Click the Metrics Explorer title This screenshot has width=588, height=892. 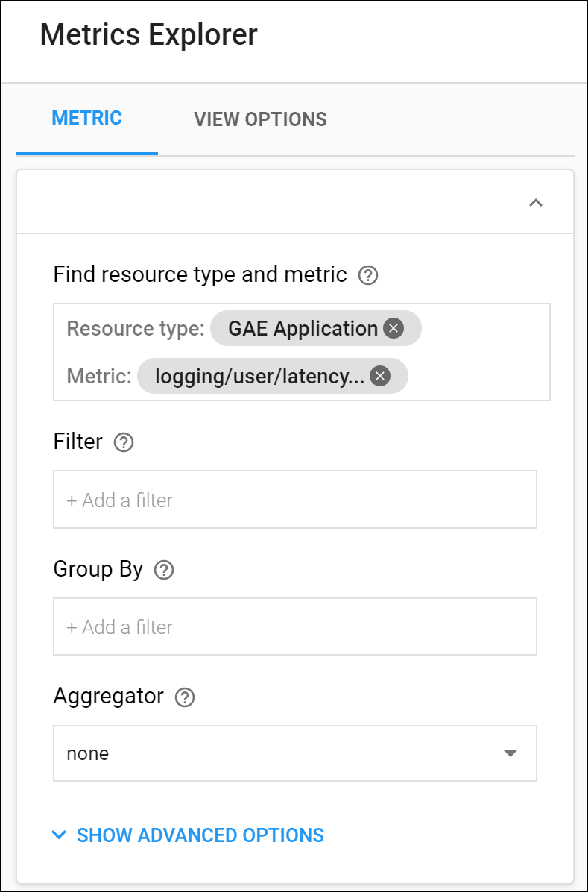(x=149, y=35)
